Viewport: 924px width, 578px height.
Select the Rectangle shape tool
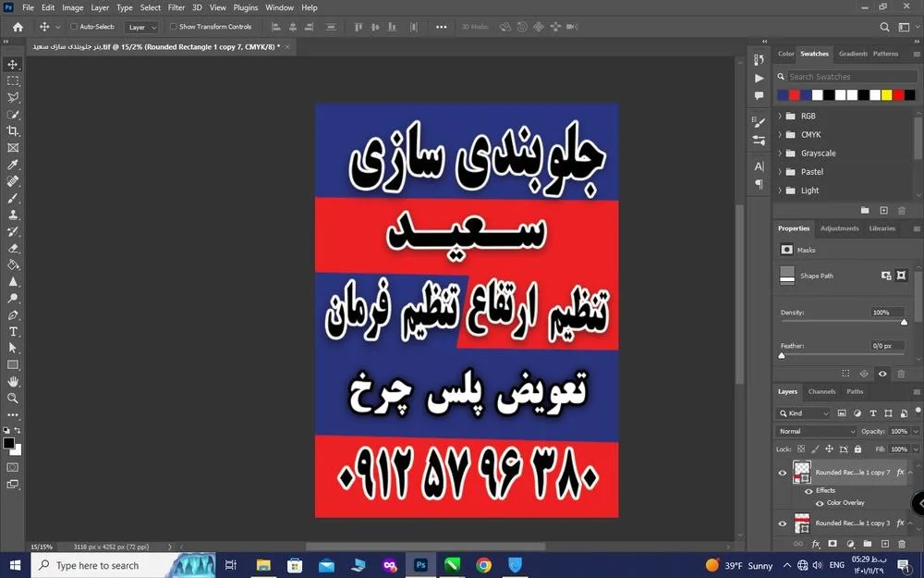(x=12, y=365)
